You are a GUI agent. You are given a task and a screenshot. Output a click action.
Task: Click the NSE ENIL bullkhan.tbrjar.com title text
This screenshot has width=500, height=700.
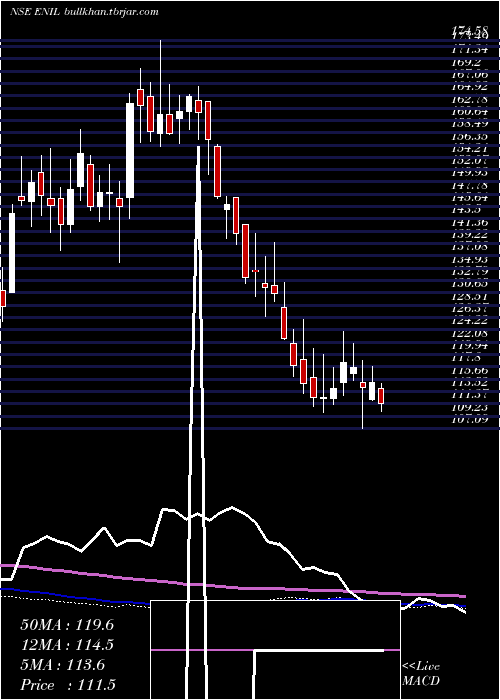(84, 11)
